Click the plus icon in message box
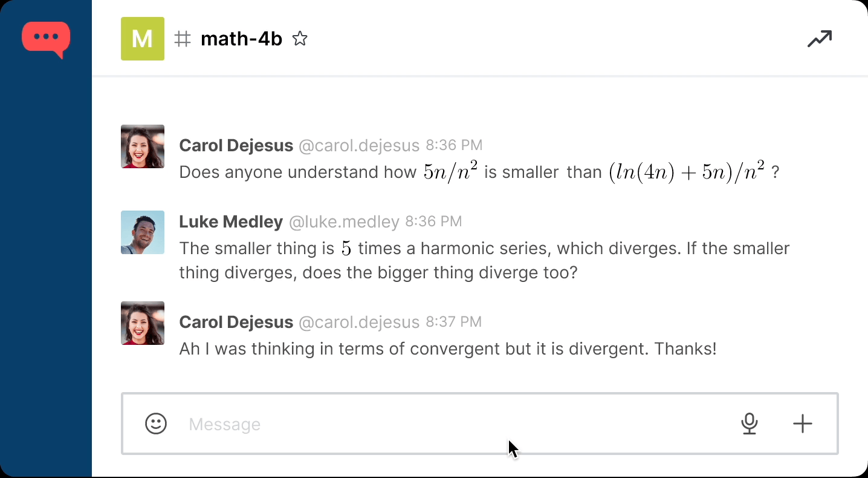 point(802,424)
